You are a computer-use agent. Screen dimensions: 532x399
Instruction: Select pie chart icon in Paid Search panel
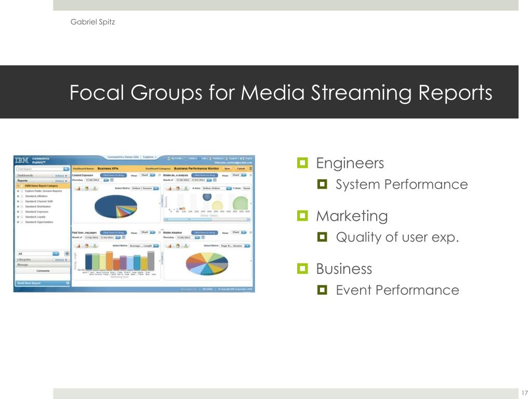(86, 246)
